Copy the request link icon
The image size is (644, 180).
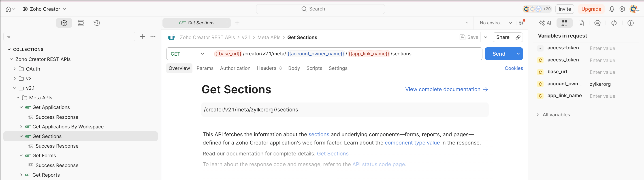pos(518,37)
